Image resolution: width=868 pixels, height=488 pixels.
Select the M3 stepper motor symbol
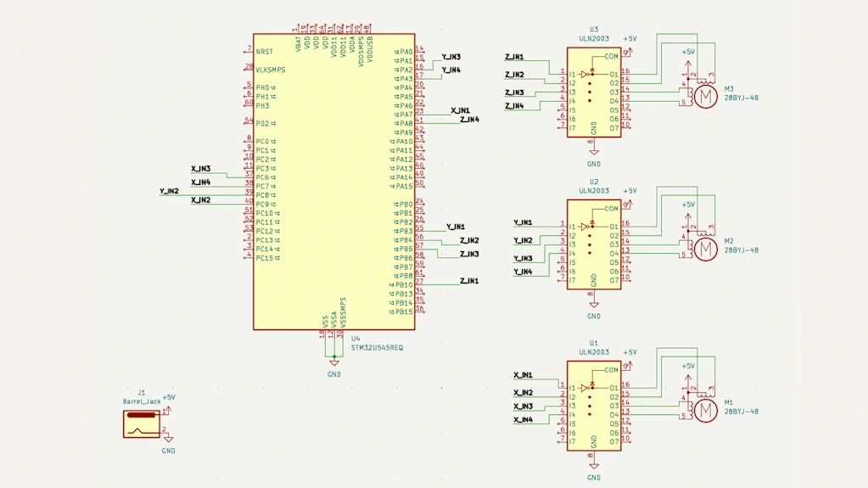click(705, 97)
